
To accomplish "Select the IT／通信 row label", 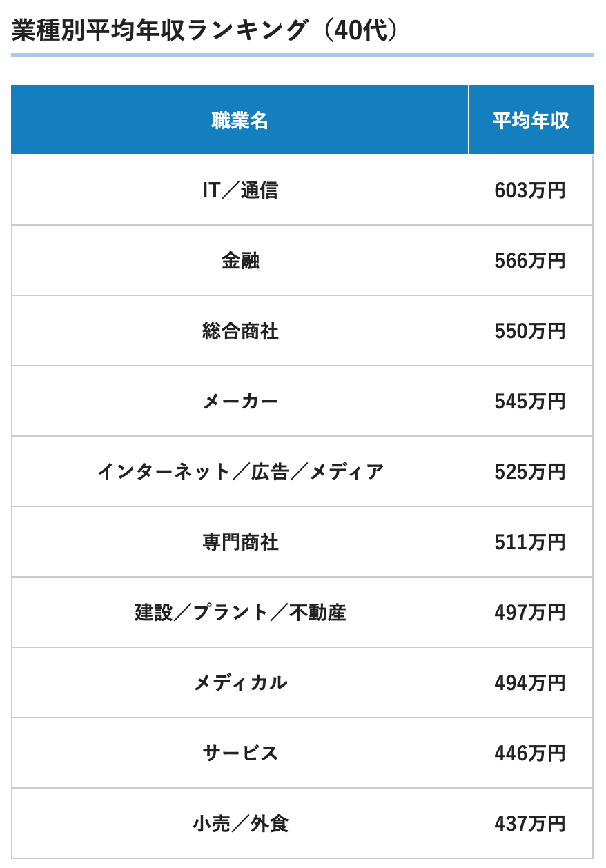I will pos(240,190).
